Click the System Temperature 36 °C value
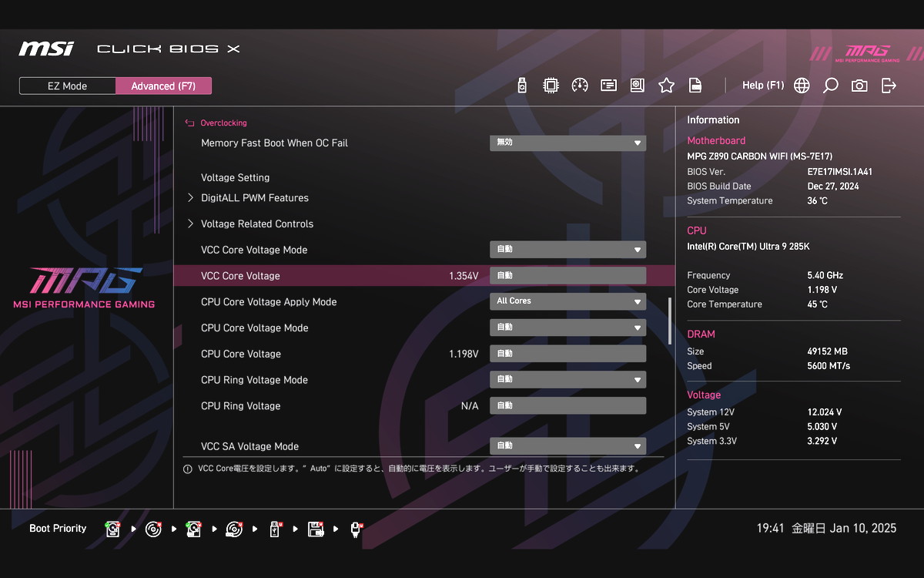The height and width of the screenshot is (578, 924). [817, 201]
